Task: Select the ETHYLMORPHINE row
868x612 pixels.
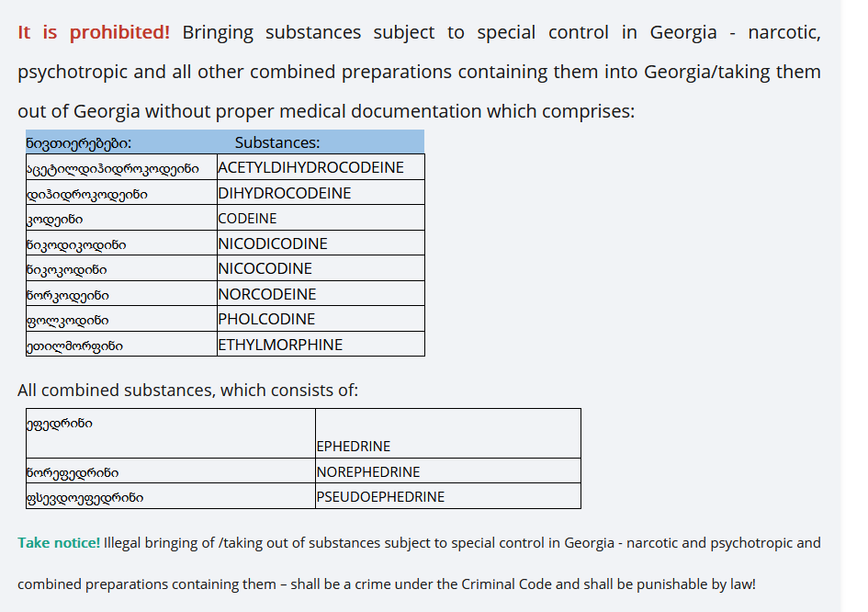Action: (x=225, y=345)
